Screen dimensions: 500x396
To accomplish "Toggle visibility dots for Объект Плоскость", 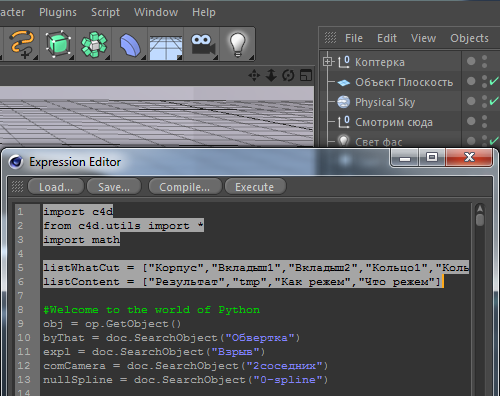I will [x=484, y=82].
